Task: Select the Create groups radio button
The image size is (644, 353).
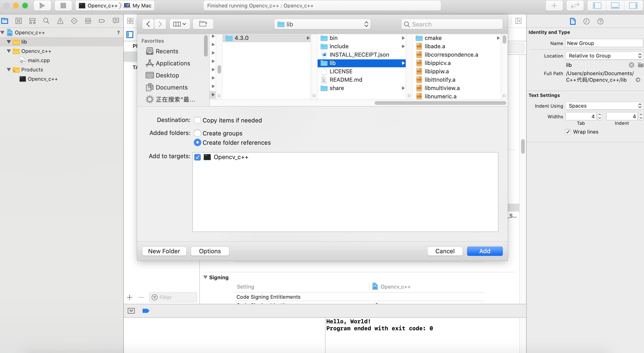Action: pos(198,133)
